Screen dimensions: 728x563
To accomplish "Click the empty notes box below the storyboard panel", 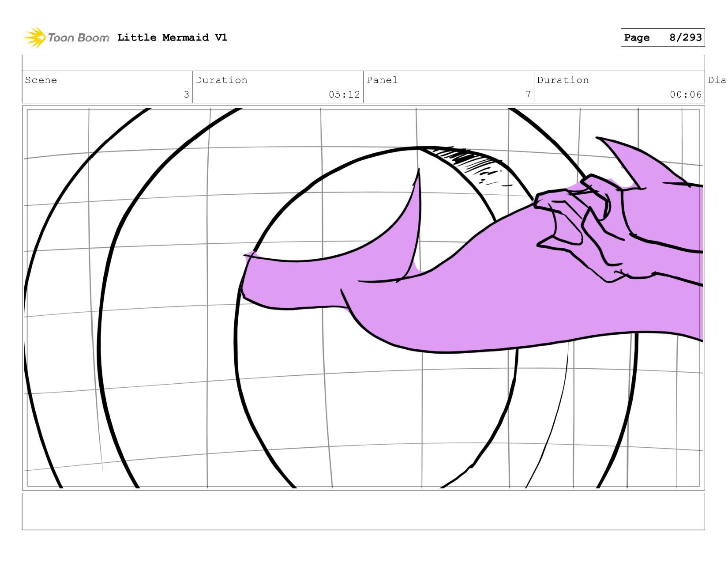I will [363, 511].
